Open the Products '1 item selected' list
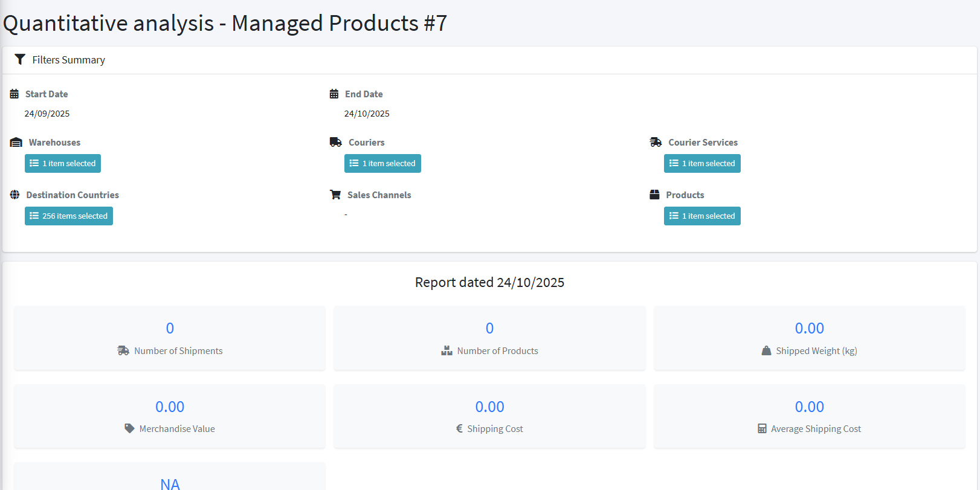Viewport: 980px width, 490px height. tap(702, 216)
